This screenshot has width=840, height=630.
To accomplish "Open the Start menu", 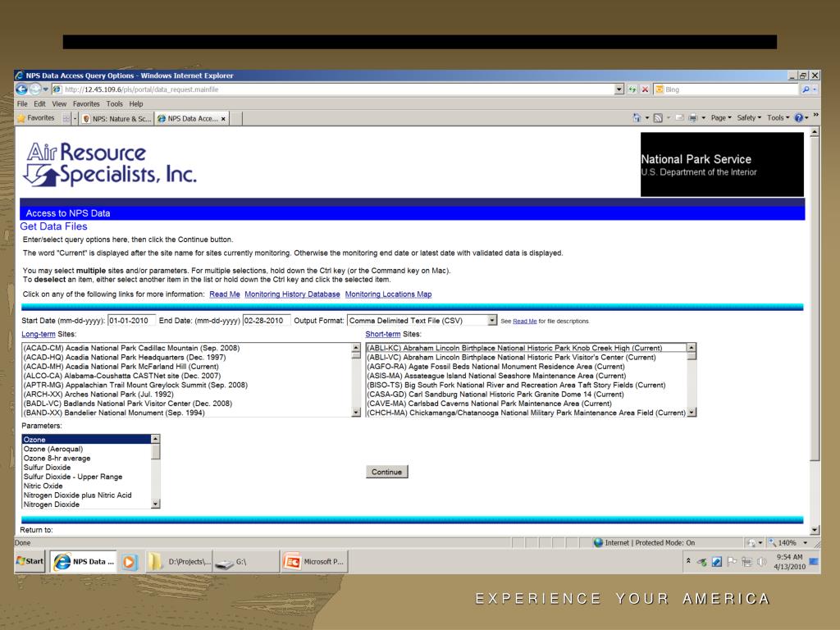I will 30,561.
